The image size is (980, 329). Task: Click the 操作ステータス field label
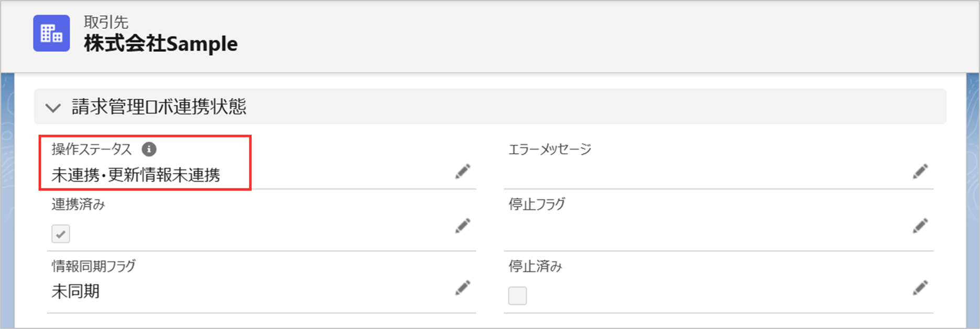tap(92, 150)
